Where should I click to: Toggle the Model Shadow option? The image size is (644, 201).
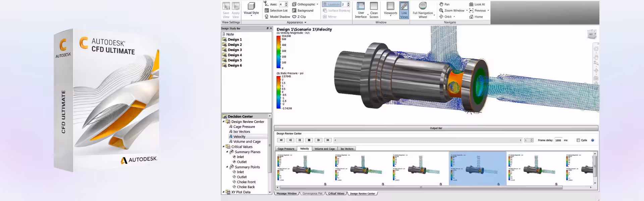point(277,16)
